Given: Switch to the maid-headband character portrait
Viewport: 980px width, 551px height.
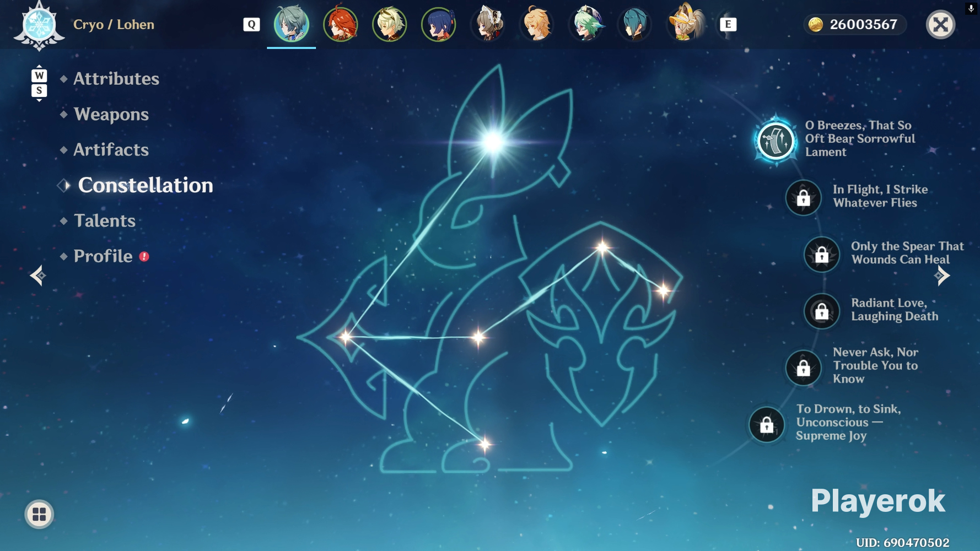Looking at the screenshot, I should (x=488, y=24).
